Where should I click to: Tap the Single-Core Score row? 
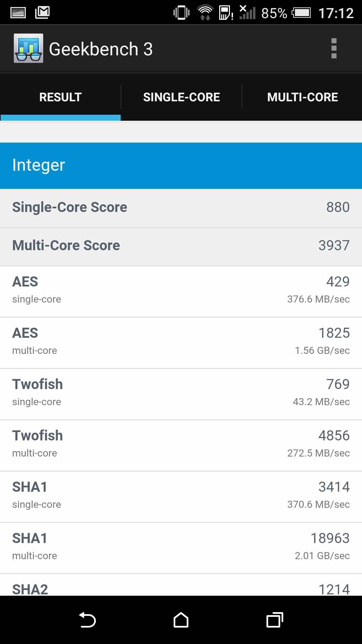(181, 208)
